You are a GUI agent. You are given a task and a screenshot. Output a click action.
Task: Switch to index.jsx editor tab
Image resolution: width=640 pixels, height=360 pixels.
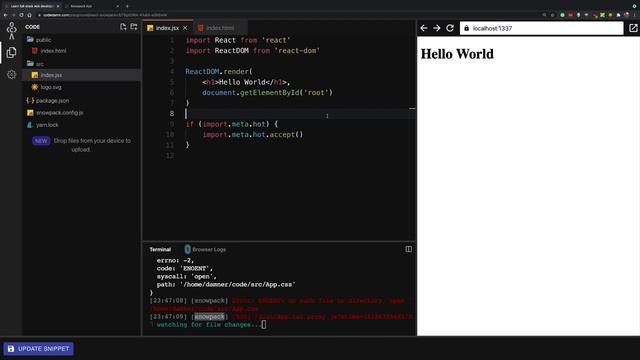(167, 28)
